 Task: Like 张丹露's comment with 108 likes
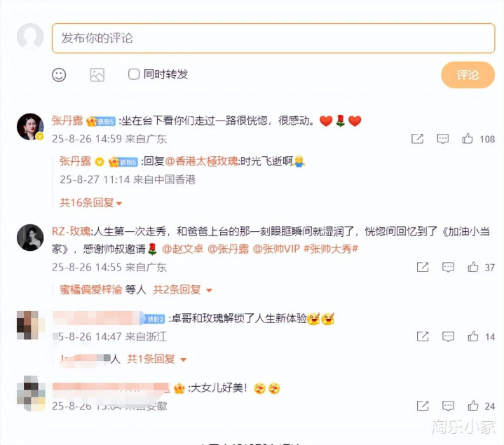click(468, 139)
